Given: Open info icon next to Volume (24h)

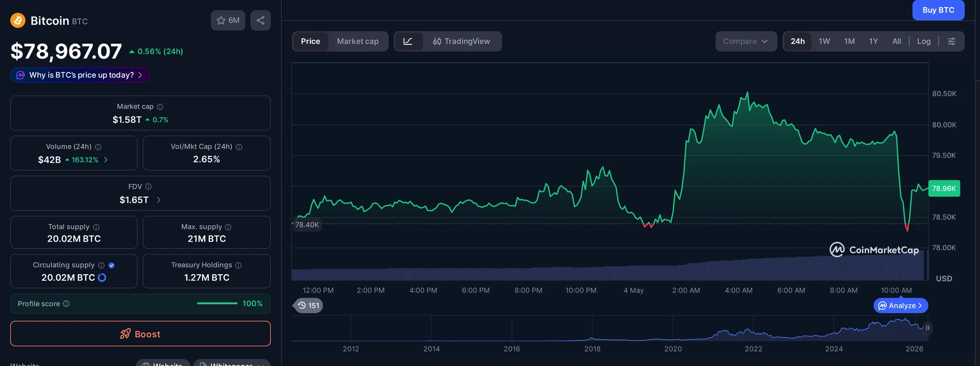Looking at the screenshot, I should 98,147.
